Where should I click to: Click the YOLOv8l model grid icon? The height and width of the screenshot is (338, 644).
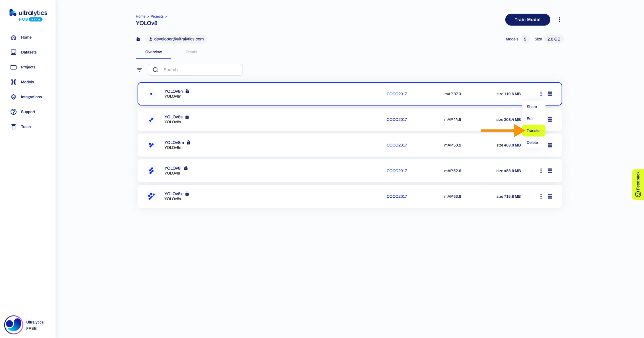pos(550,170)
